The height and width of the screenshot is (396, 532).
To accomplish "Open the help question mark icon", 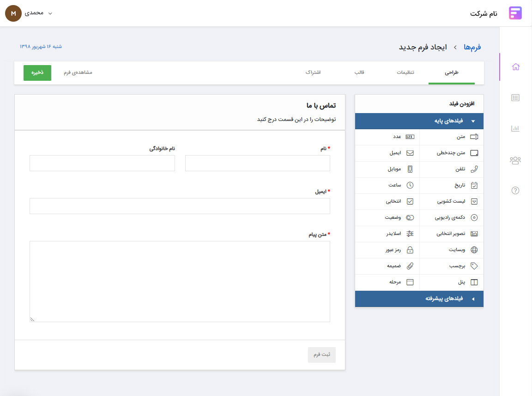I will [515, 191].
